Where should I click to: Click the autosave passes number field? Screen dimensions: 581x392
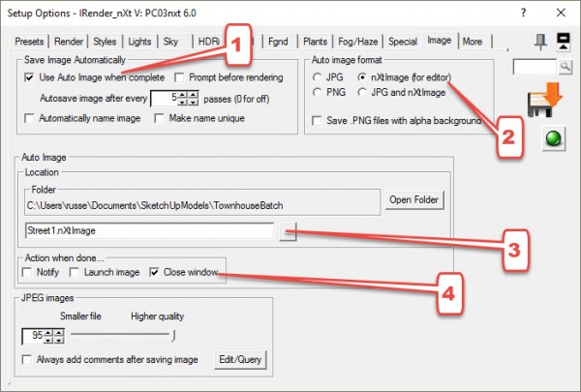(x=165, y=98)
